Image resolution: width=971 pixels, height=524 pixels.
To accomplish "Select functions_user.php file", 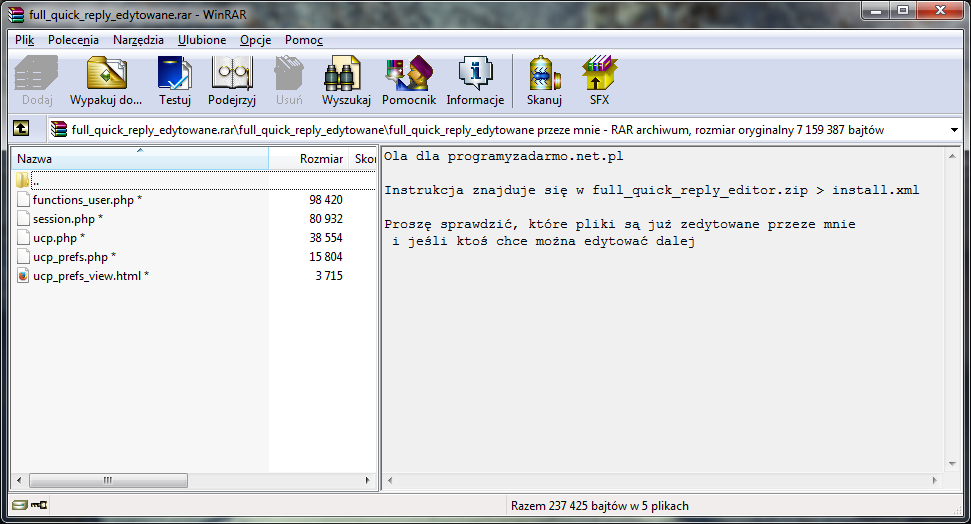I will 87,199.
